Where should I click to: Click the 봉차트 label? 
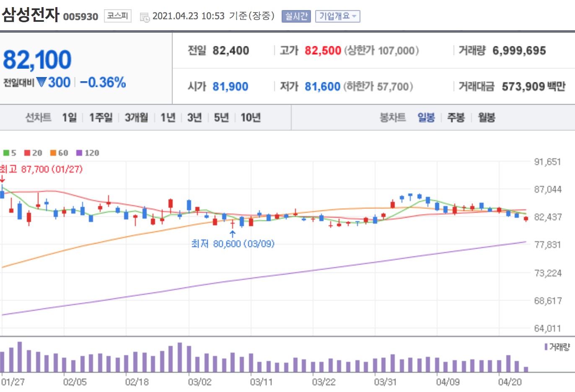(x=393, y=118)
